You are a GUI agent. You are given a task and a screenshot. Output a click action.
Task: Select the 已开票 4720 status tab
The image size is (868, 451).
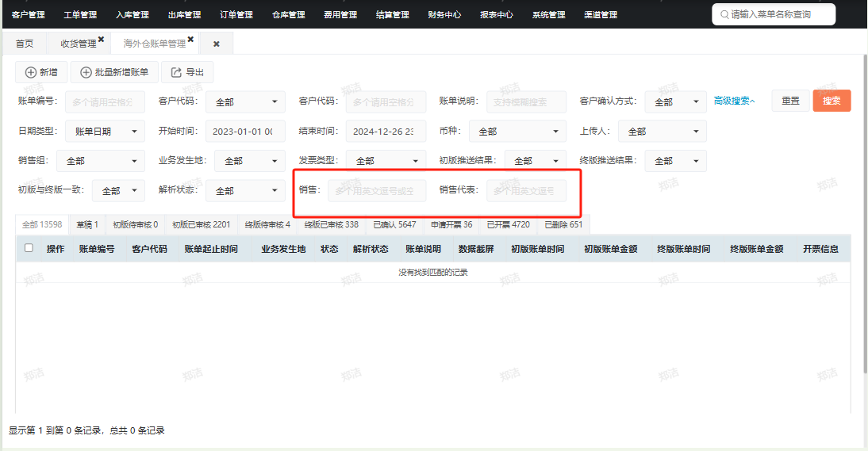(x=508, y=224)
